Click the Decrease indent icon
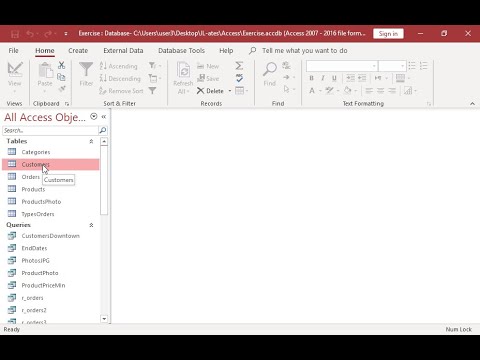Image resolution: width=480 pixels, height=360 pixels. (350, 78)
